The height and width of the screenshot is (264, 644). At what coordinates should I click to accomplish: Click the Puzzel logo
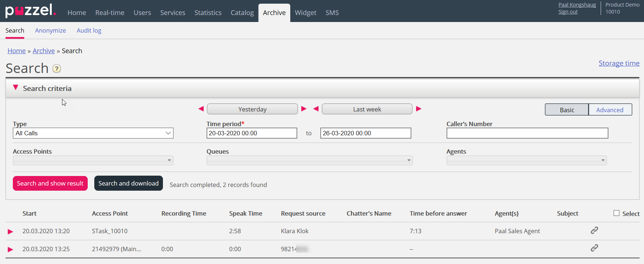click(30, 11)
